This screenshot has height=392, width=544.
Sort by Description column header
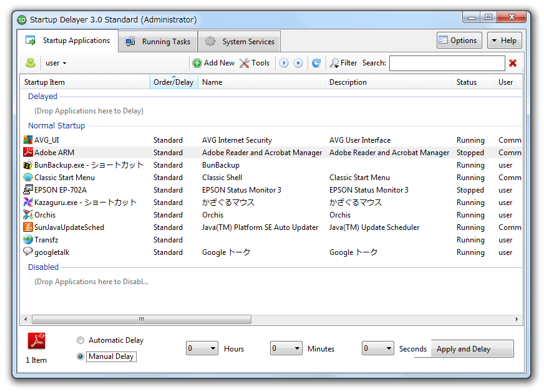point(389,82)
